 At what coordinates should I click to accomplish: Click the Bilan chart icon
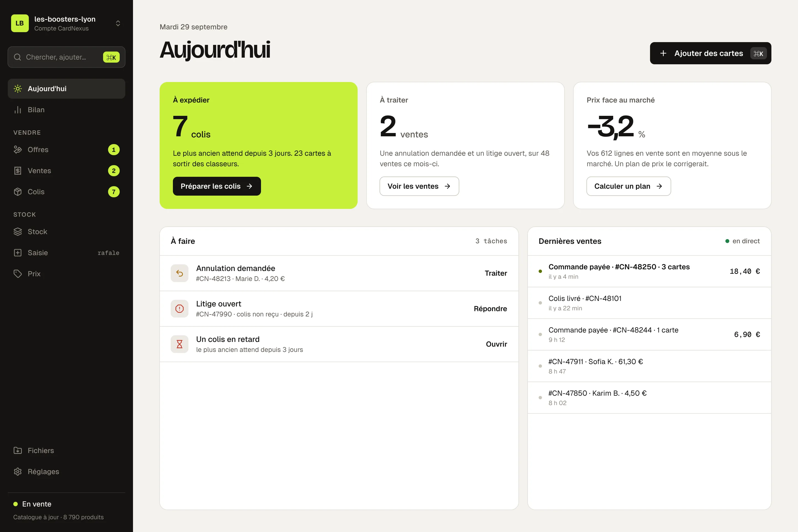click(x=18, y=110)
